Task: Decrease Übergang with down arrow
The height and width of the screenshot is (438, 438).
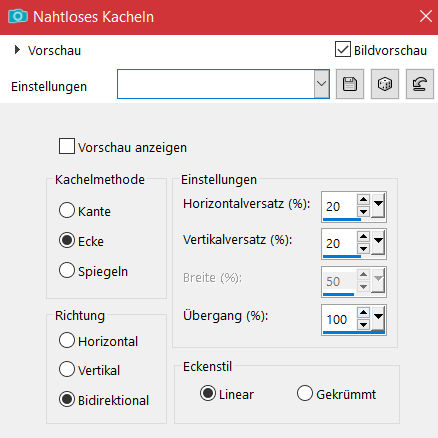Action: [x=363, y=324]
